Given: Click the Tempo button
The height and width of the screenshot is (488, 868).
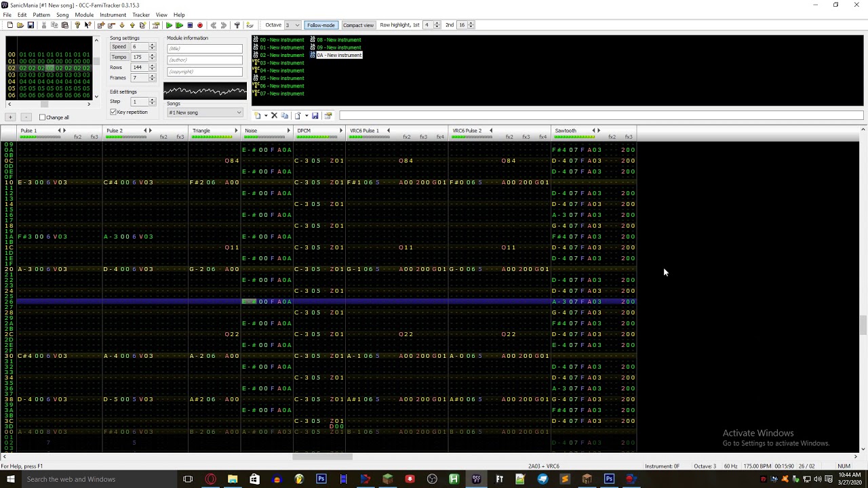Looking at the screenshot, I should pos(119,57).
